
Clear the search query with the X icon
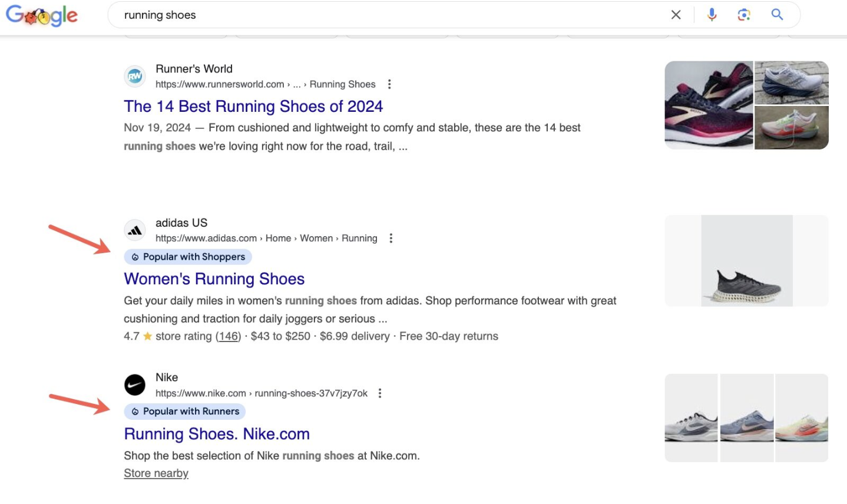676,15
